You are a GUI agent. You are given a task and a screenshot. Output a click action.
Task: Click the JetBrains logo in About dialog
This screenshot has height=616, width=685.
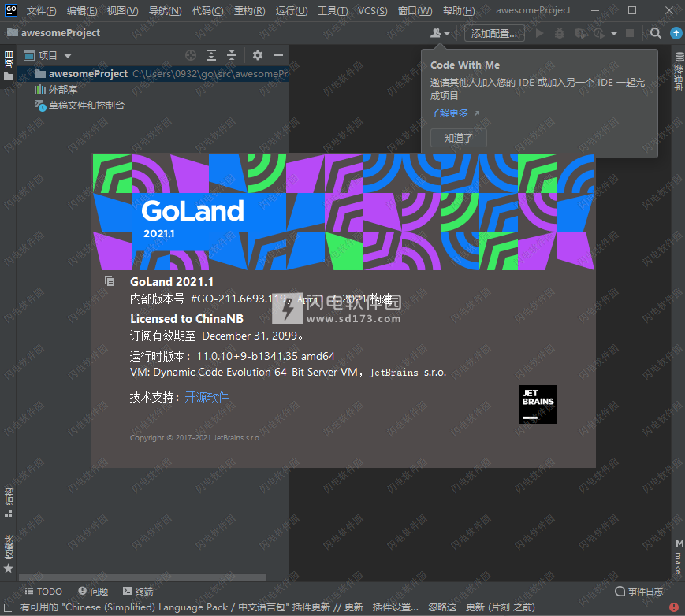pyautogui.click(x=538, y=404)
